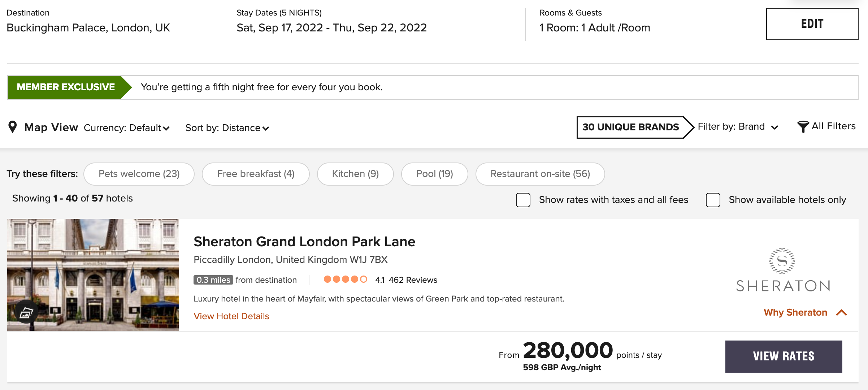Click the EDIT button for search criteria
Viewport: 868px width, 390px height.
pos(812,24)
